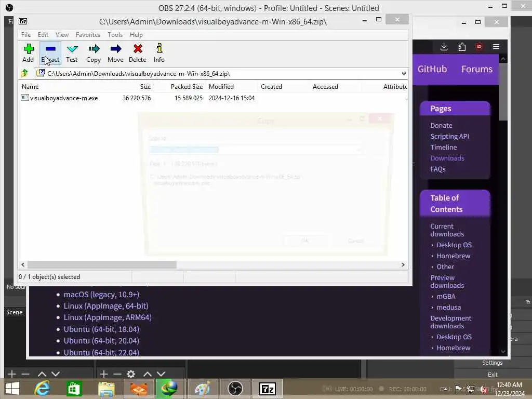Click the Linux (AppImage, ARM64) download link
The image size is (532, 399).
pyautogui.click(x=108, y=317)
